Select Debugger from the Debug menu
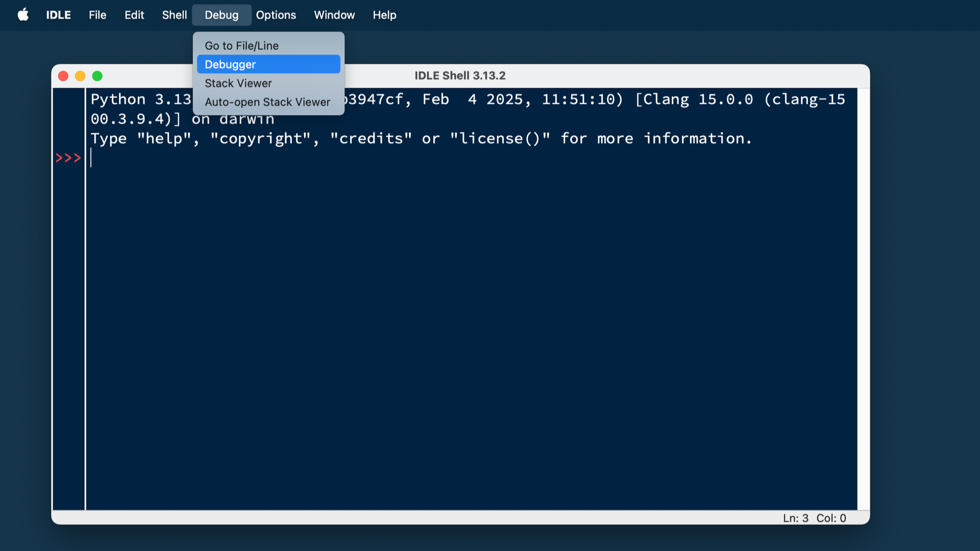980x551 pixels. click(x=230, y=64)
